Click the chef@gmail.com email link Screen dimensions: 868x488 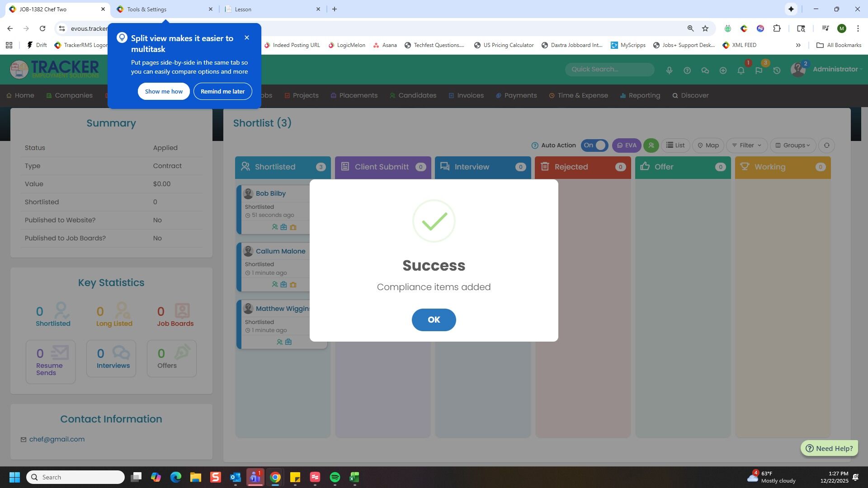point(57,440)
